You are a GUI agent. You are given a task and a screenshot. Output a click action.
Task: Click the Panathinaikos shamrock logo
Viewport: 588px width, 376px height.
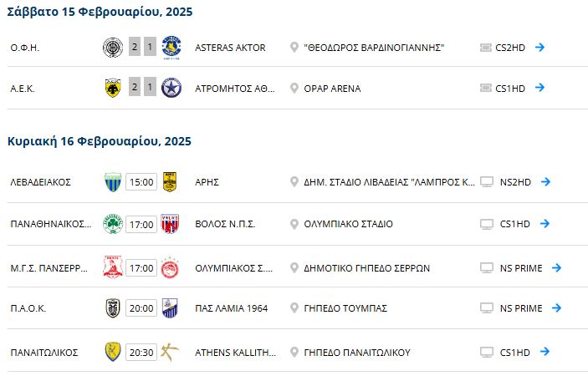click(x=113, y=224)
